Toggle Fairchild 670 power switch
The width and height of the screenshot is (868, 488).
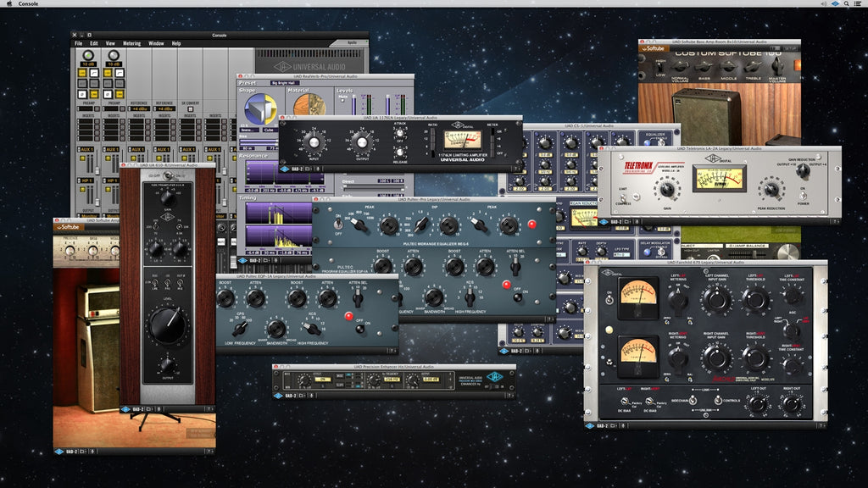[x=609, y=299]
